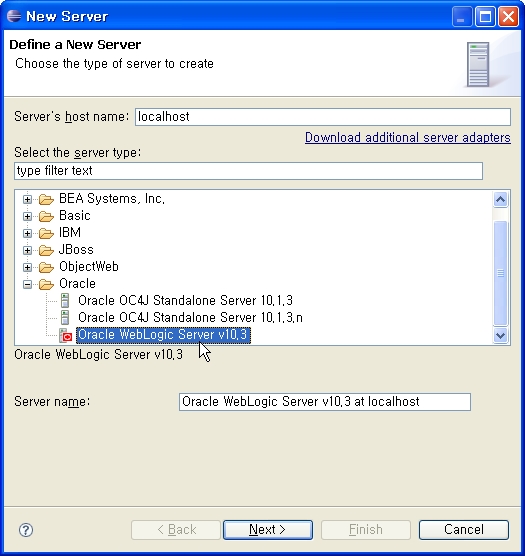Screen dimensions: 525x556
Task: Click the Cancel button
Action: (464, 530)
